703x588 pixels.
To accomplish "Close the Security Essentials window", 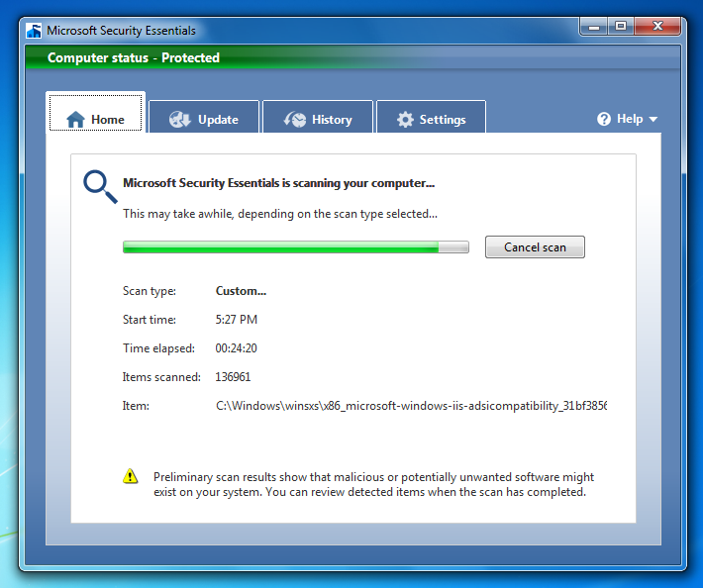I will point(657,27).
